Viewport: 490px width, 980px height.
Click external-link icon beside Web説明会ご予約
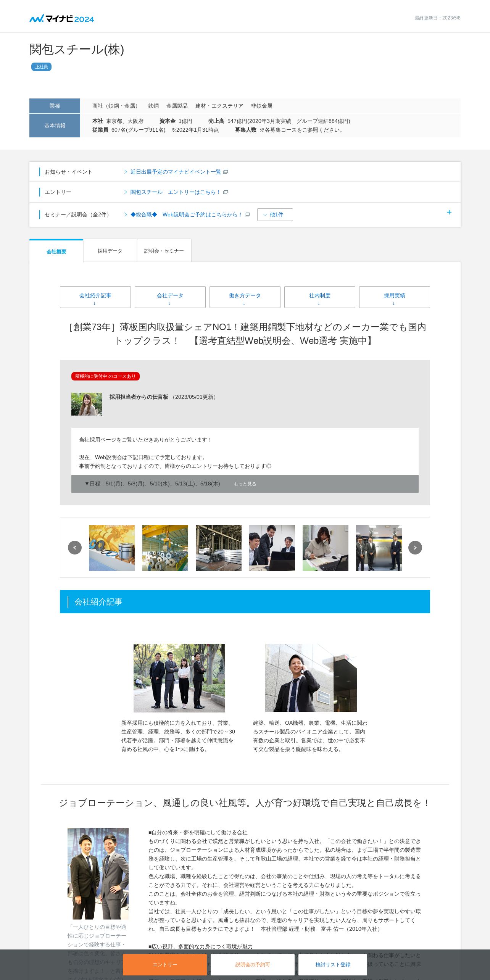pyautogui.click(x=247, y=214)
